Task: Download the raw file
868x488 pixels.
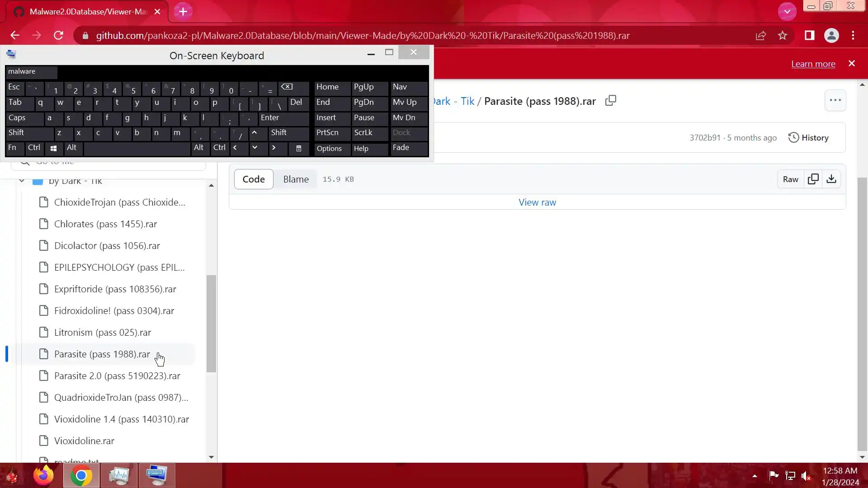Action: pos(831,179)
